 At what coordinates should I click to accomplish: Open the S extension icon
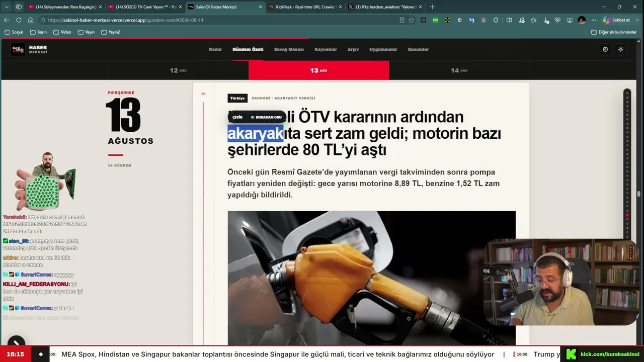pos(484,20)
